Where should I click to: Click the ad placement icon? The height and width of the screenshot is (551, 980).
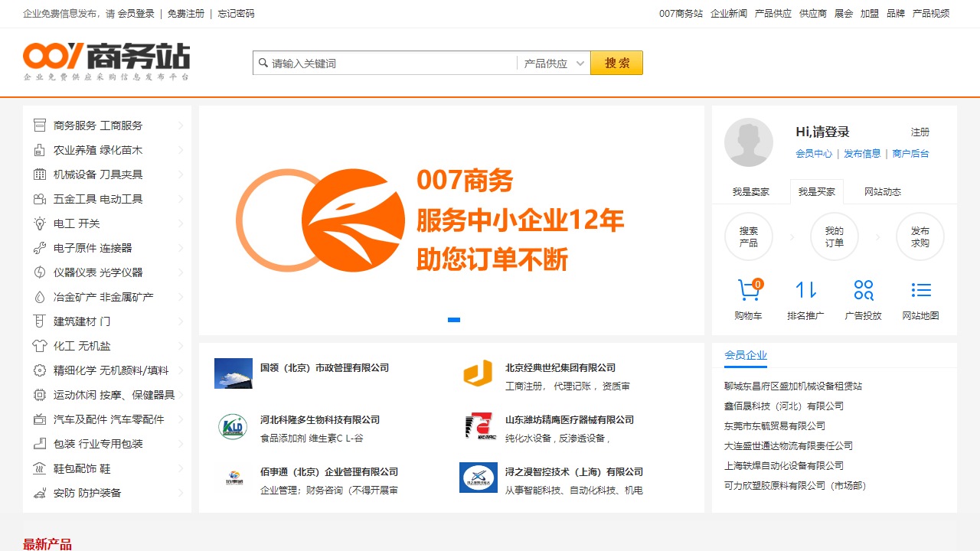click(864, 290)
